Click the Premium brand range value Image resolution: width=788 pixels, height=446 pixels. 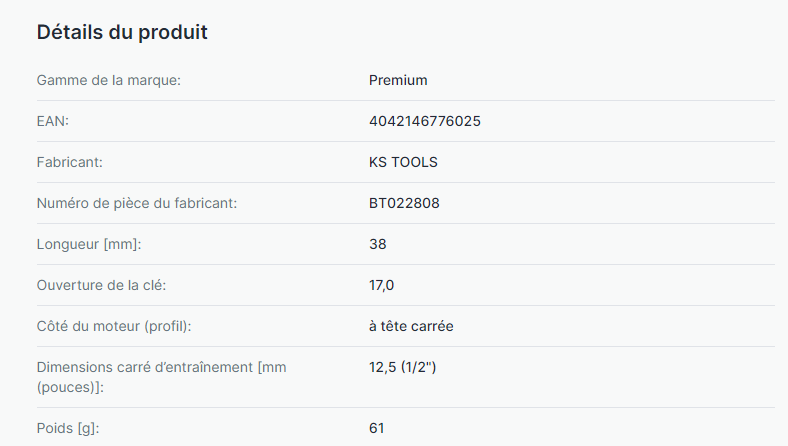click(x=398, y=80)
